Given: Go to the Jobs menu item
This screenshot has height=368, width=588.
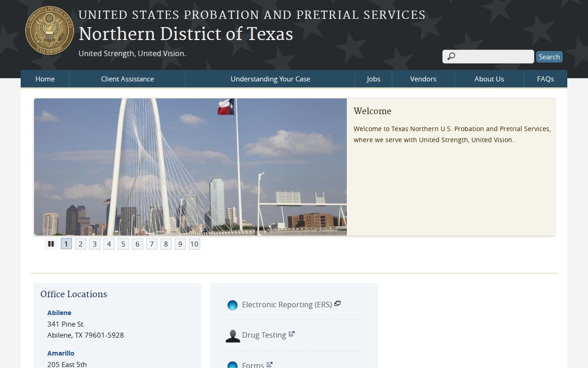Looking at the screenshot, I should [373, 79].
